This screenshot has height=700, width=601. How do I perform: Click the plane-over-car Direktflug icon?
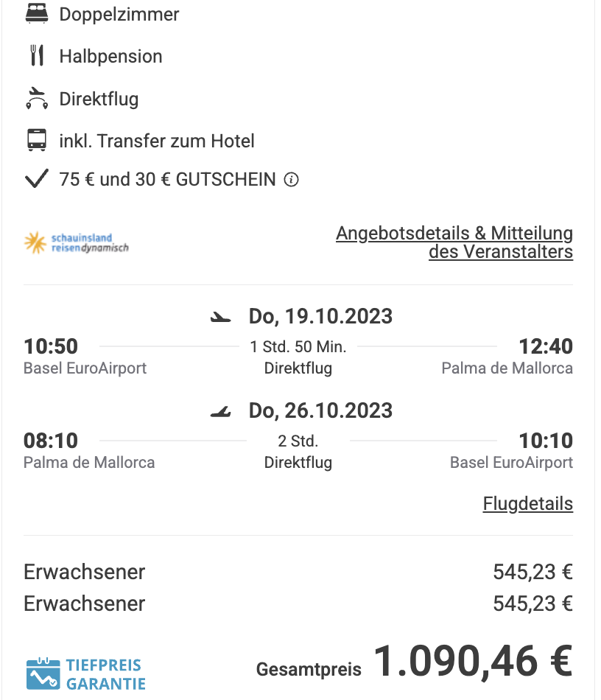click(x=37, y=98)
